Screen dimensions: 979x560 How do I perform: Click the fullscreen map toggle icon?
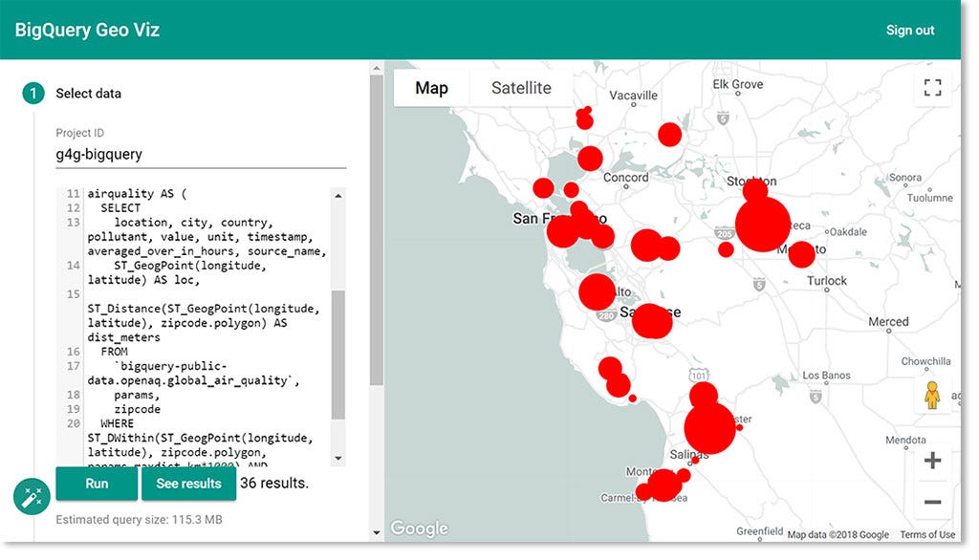click(932, 89)
